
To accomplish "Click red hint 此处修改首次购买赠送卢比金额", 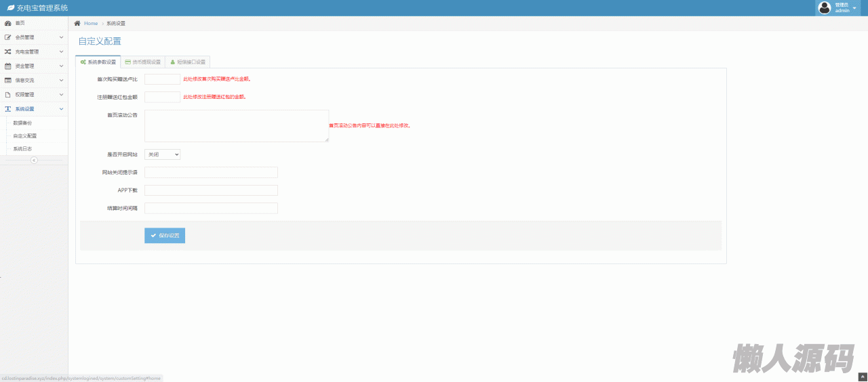I will 217,79.
